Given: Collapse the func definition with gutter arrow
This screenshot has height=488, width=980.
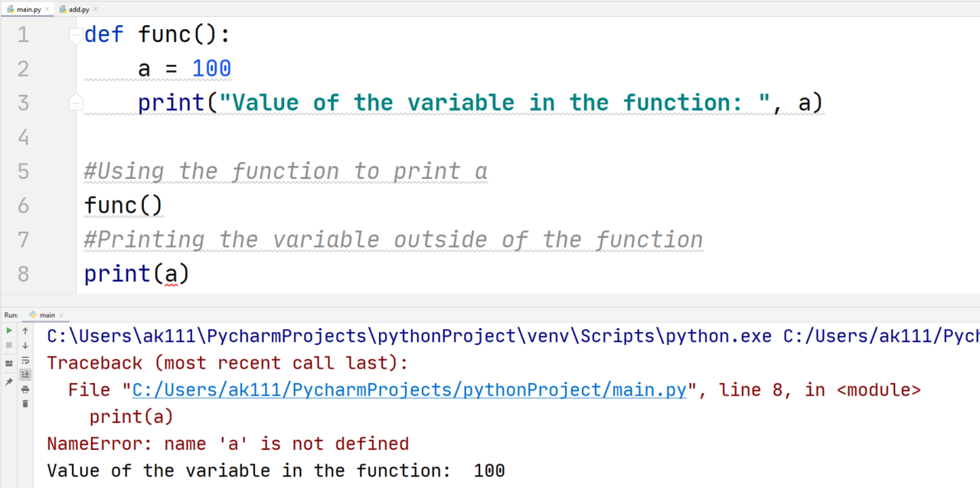Looking at the screenshot, I should click(74, 34).
